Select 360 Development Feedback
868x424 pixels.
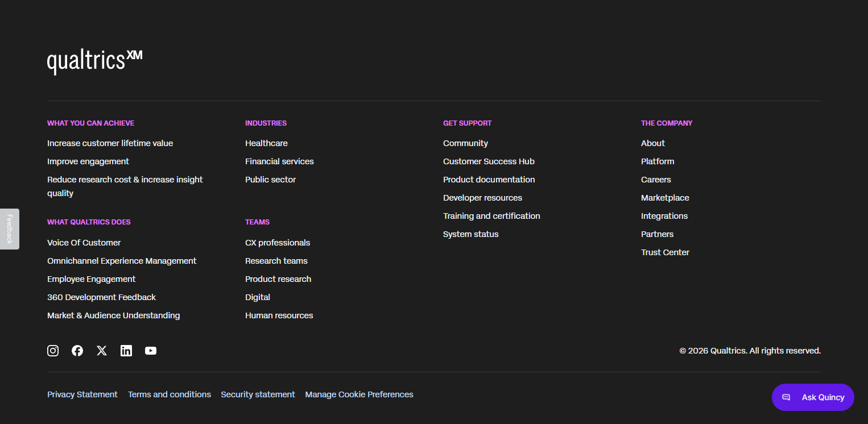[101, 297]
